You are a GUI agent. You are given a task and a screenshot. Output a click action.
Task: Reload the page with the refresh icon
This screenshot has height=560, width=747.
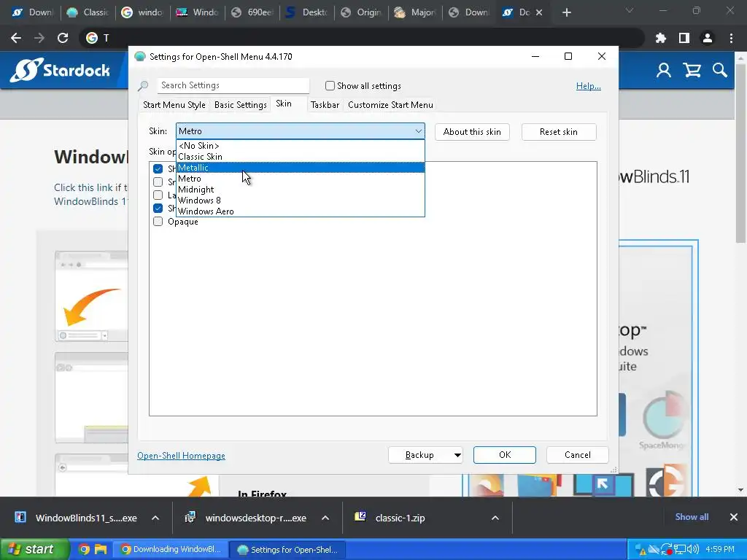pyautogui.click(x=63, y=38)
